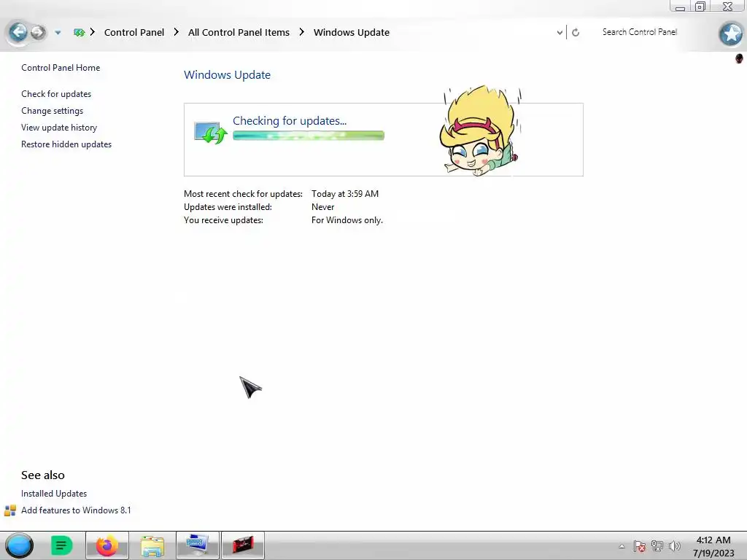Focus the Search Control Panel field

(639, 32)
